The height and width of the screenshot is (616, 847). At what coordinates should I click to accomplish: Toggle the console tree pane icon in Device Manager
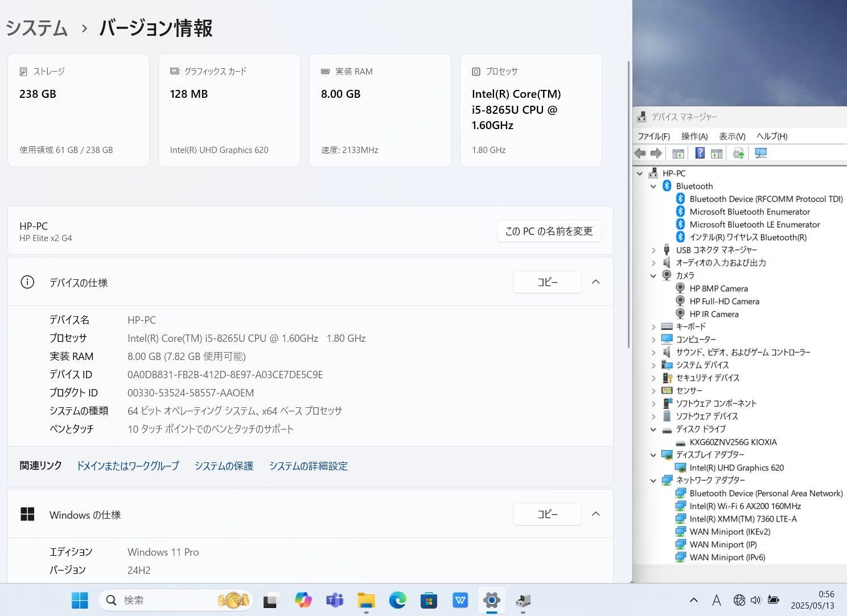click(x=678, y=153)
